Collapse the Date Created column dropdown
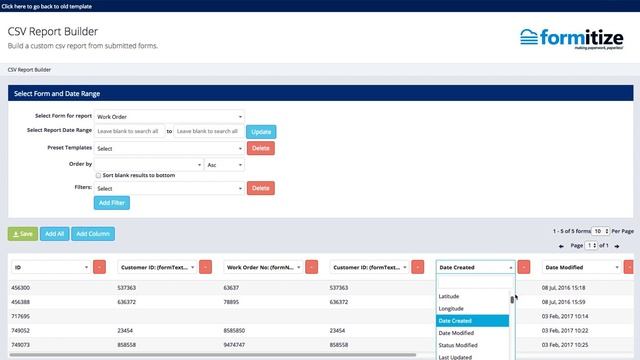The image size is (640, 360). tap(476, 267)
